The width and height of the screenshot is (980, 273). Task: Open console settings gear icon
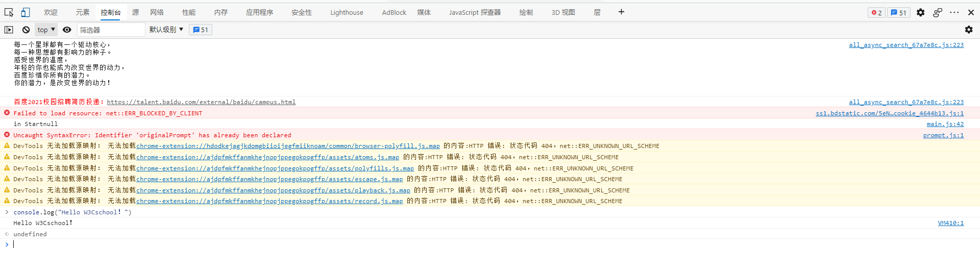968,30
